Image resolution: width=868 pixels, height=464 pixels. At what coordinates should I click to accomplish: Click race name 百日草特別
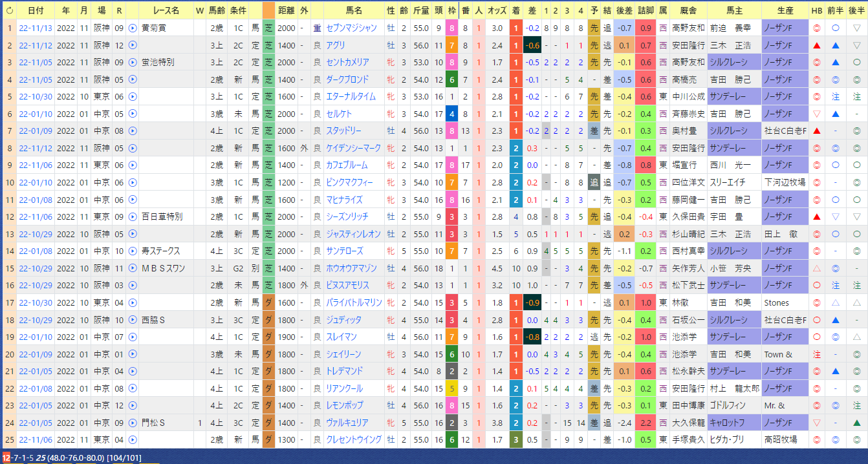point(162,216)
